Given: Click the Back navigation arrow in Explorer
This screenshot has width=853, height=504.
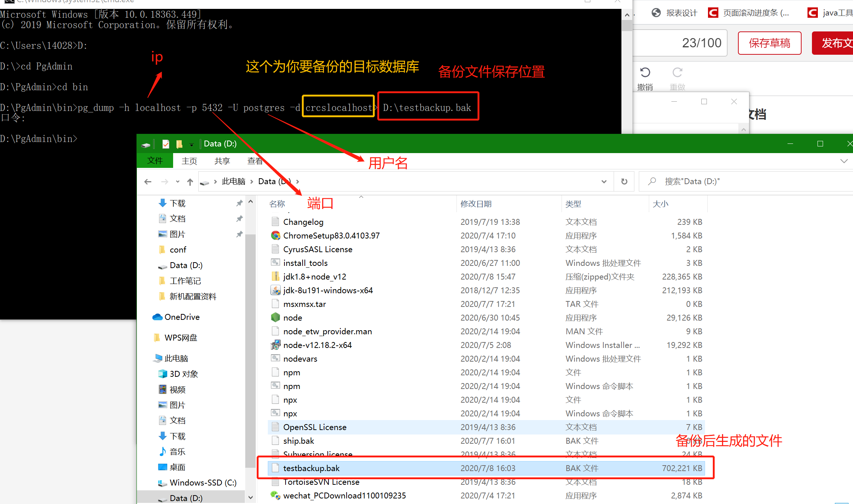Looking at the screenshot, I should pyautogui.click(x=148, y=182).
